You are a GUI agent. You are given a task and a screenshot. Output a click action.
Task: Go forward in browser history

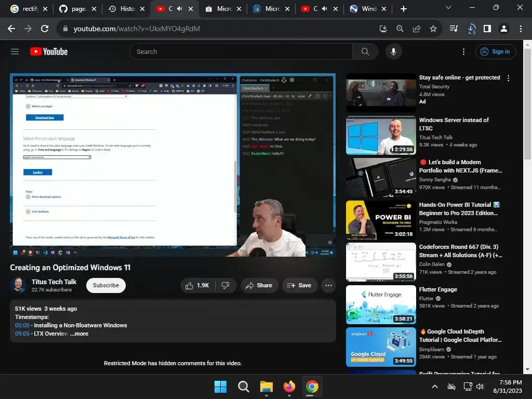tap(28, 29)
